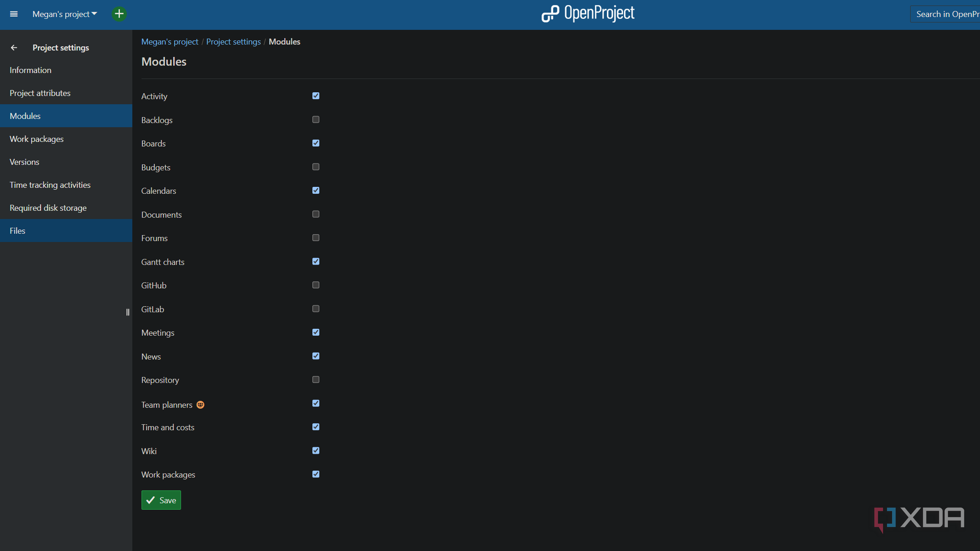Viewport: 980px width, 551px height.
Task: Open Project attributes in sidebar
Action: coord(66,93)
